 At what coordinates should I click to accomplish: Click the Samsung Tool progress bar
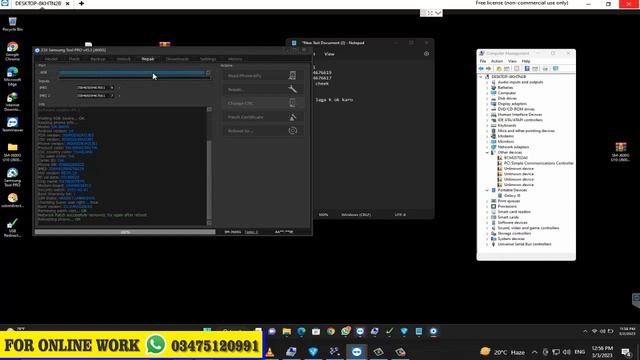(125, 232)
